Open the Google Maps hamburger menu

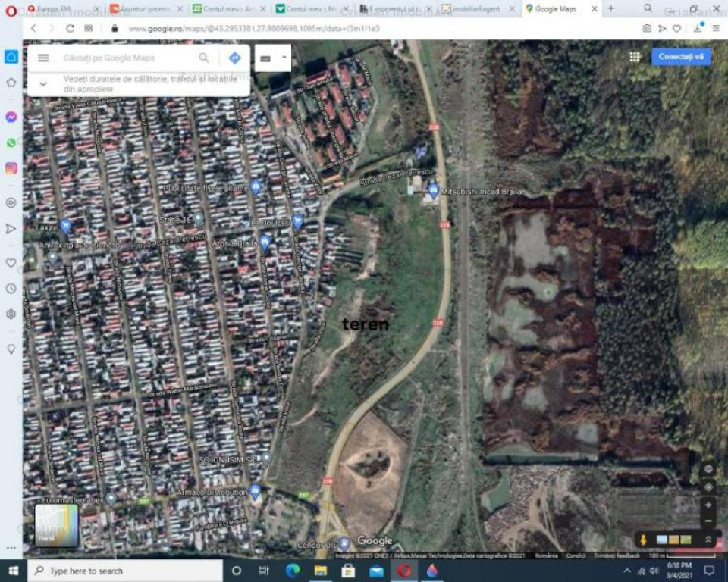pyautogui.click(x=43, y=58)
